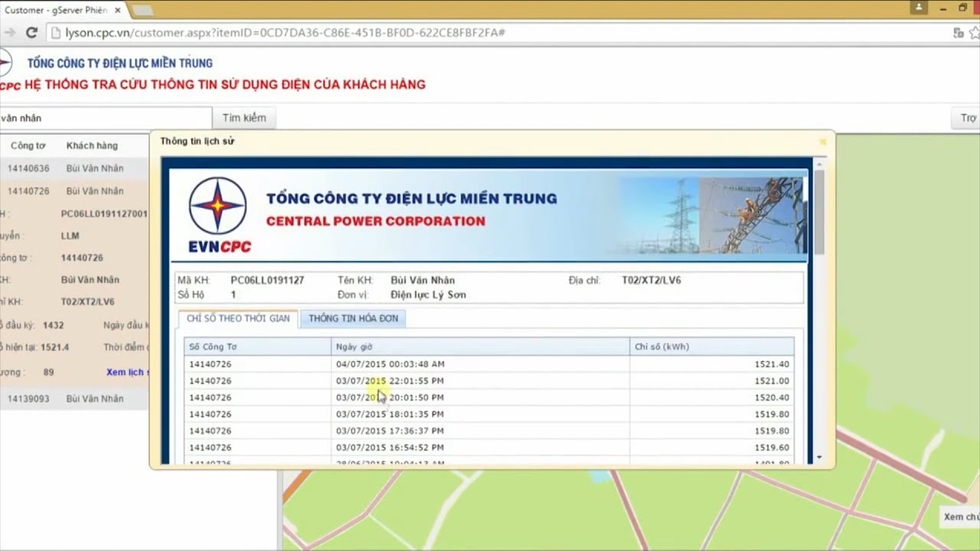The width and height of the screenshot is (980, 551).
Task: Sort by Ngày giờ column header
Action: [480, 347]
